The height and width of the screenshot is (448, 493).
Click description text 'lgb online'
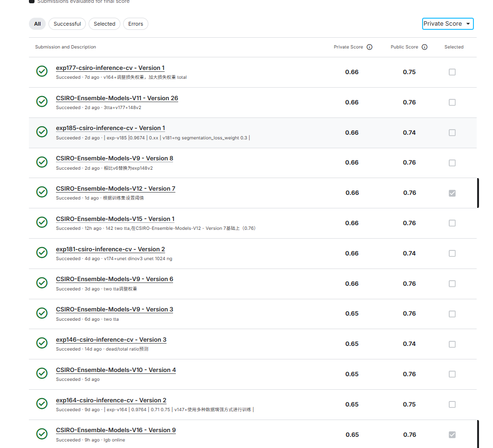click(x=114, y=440)
